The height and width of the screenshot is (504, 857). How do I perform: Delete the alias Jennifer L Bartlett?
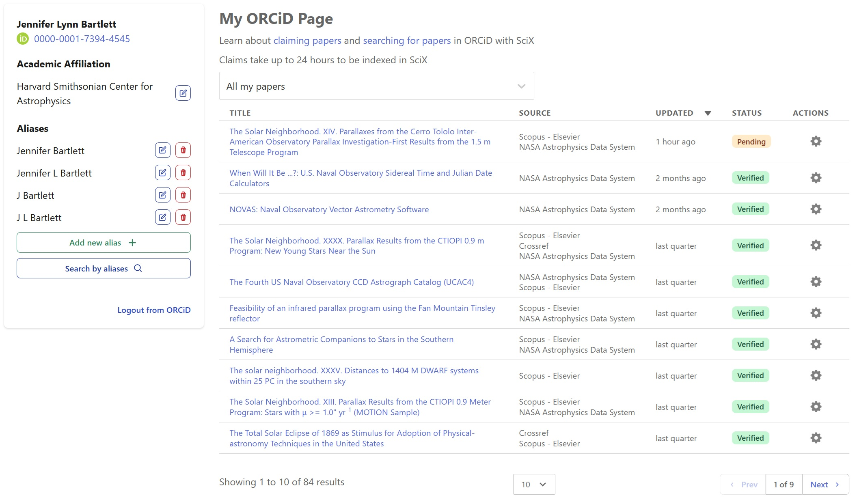[183, 172]
